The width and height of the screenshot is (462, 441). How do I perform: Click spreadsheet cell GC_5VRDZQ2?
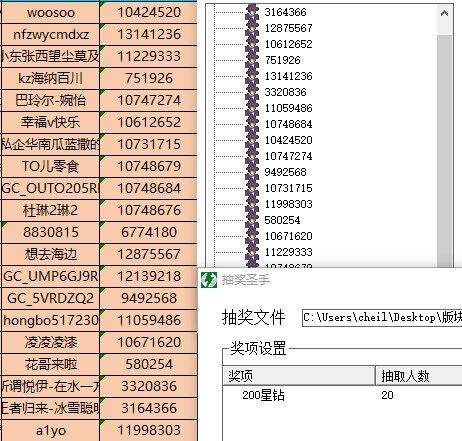pos(50,298)
